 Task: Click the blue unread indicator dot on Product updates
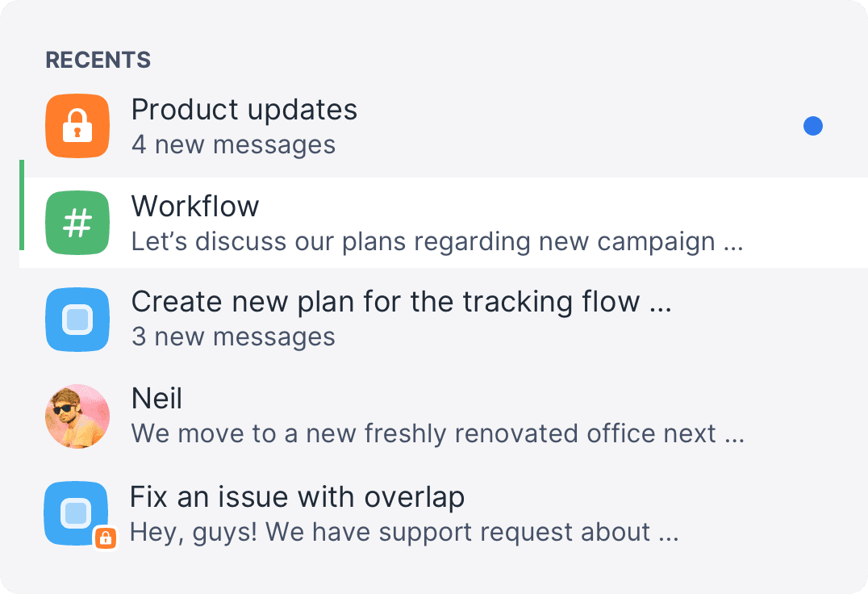(x=813, y=126)
